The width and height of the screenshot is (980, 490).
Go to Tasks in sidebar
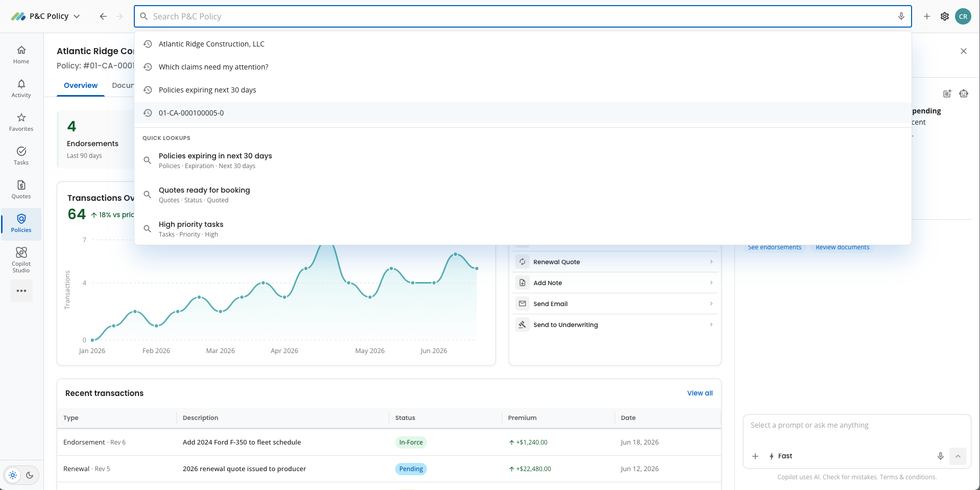click(x=21, y=156)
